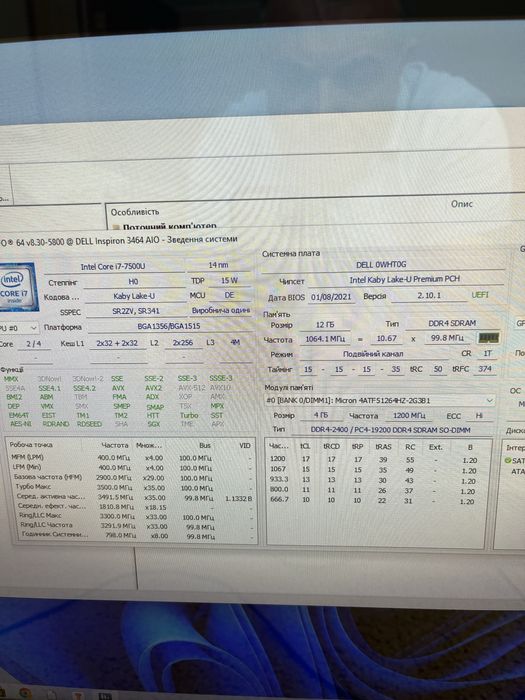This screenshot has height=700, width=525.
Task: Click the Опис column header in background window
Action: (462, 204)
